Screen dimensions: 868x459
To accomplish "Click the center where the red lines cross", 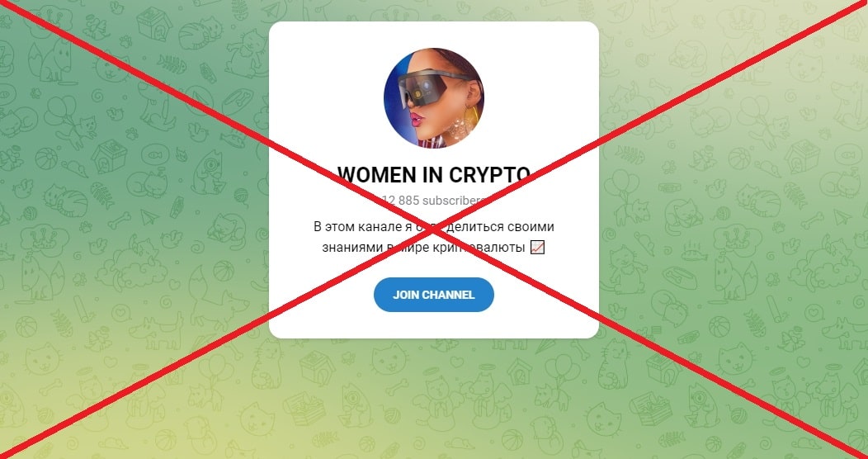I will click(x=433, y=229).
